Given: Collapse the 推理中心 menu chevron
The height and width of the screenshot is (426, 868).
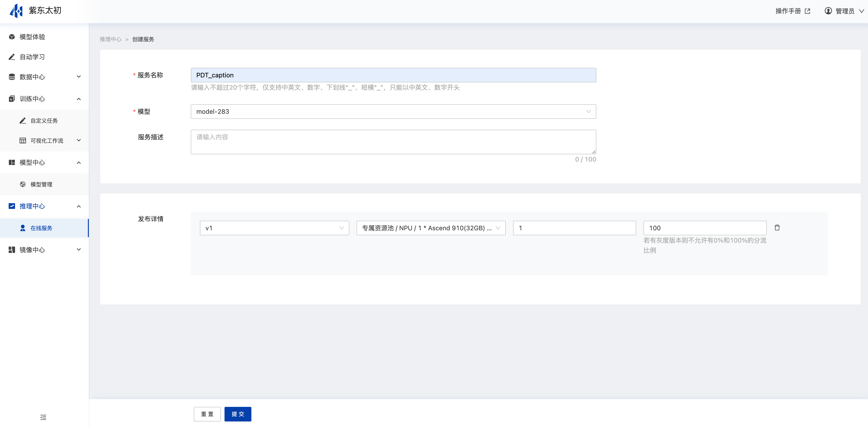Looking at the screenshot, I should tap(79, 206).
